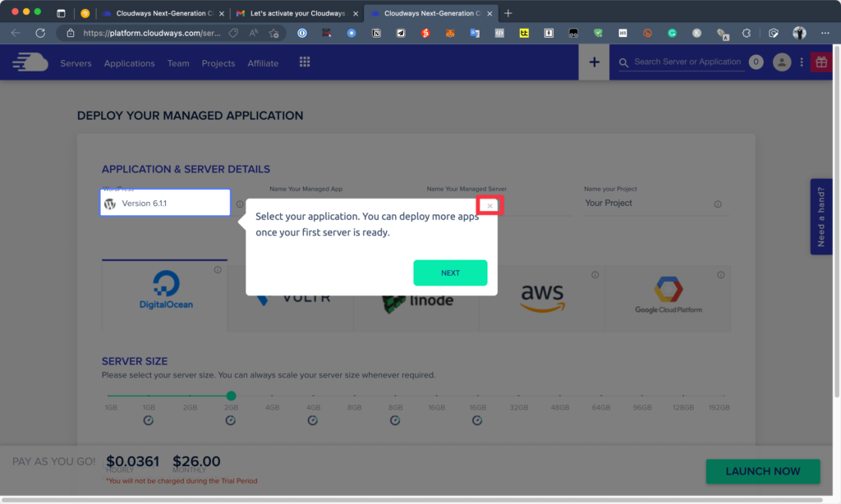Click the favorites star icon in address bar

274,33
